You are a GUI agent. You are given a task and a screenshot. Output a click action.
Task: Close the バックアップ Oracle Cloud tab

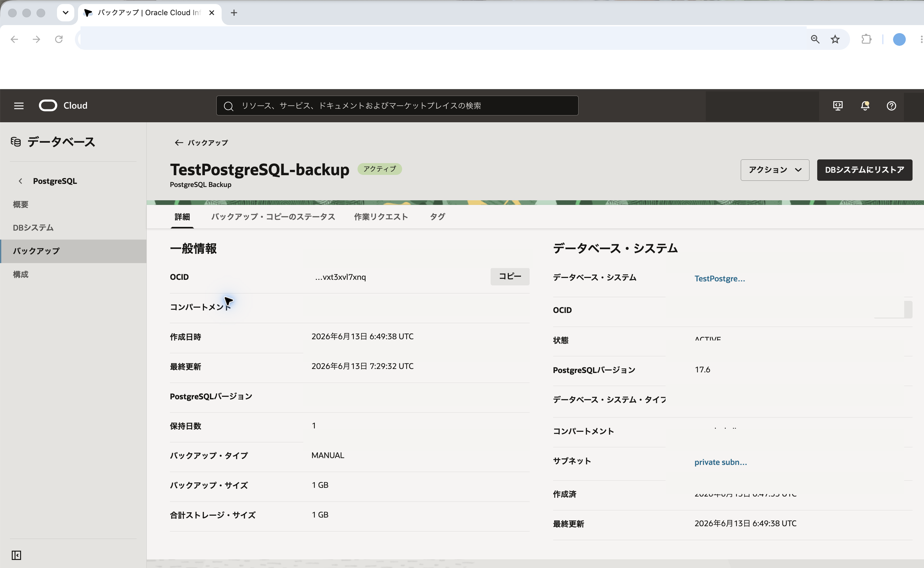212,13
